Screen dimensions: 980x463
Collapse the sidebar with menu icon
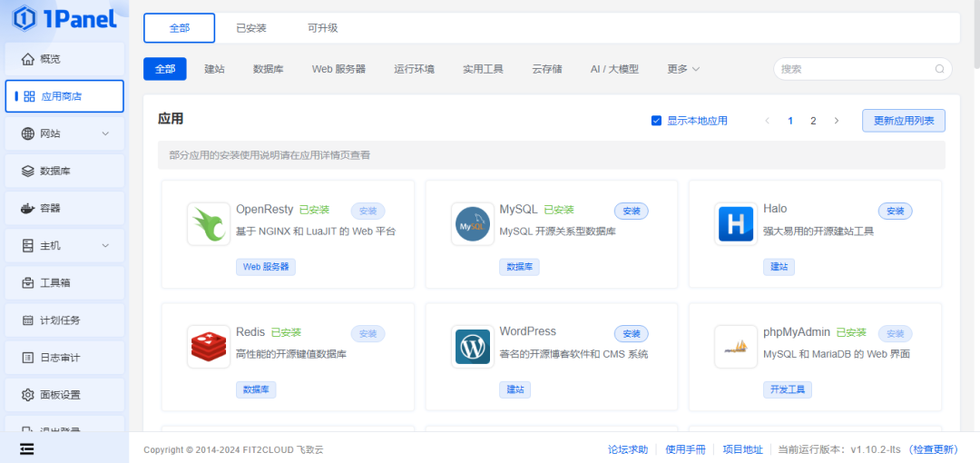pos(27,448)
